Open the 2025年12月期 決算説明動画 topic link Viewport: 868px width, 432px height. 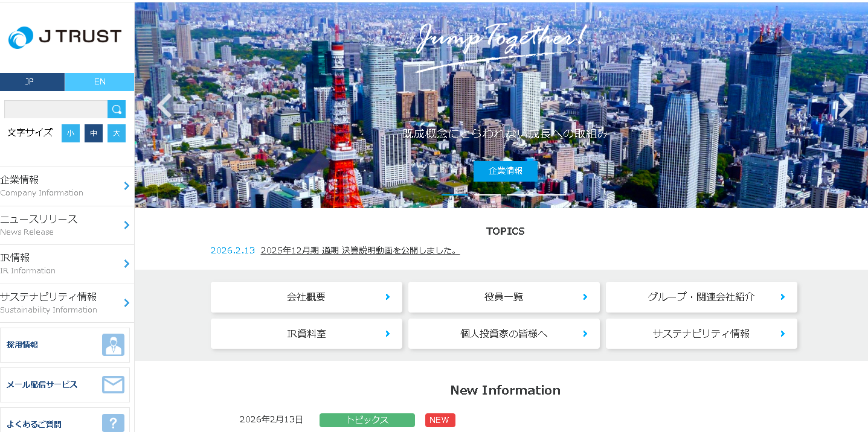click(x=360, y=250)
